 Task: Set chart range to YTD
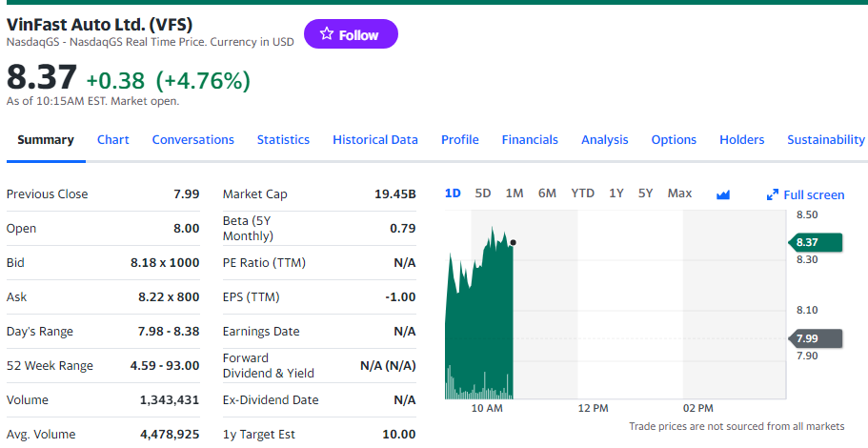tap(582, 193)
